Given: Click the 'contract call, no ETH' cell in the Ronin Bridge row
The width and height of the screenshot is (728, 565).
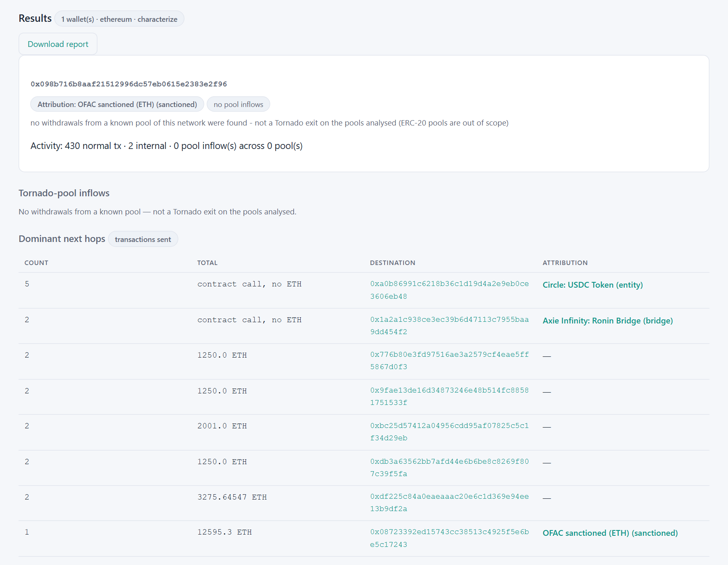Looking at the screenshot, I should coord(250,320).
